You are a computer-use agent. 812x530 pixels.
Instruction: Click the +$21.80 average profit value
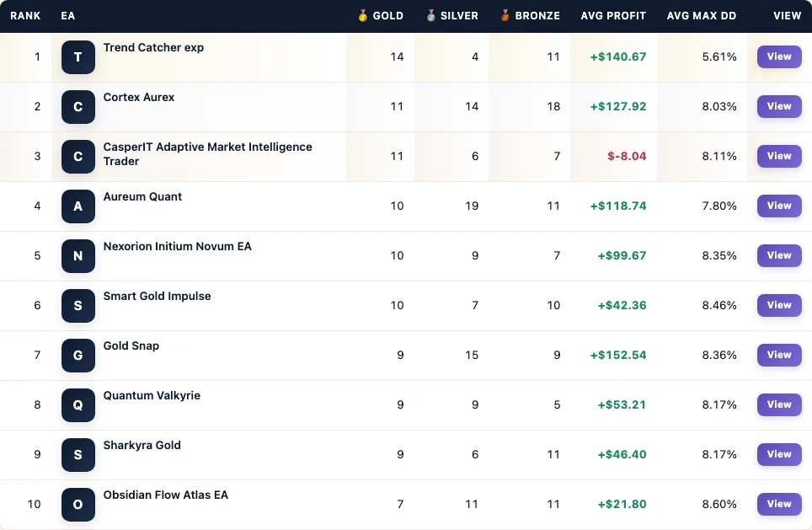pos(622,505)
